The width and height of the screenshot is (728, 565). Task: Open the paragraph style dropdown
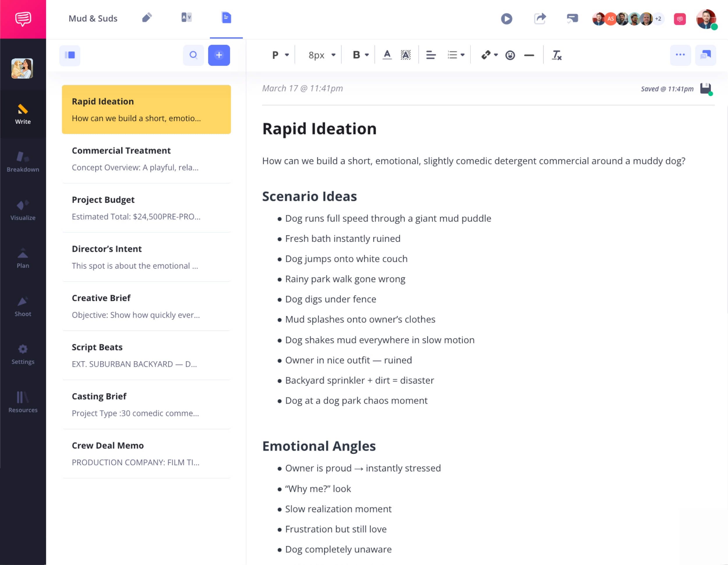[280, 55]
